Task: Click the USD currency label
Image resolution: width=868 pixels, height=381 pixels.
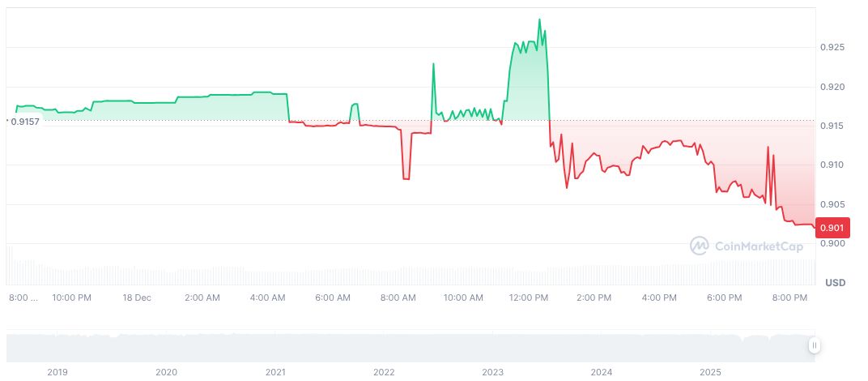Action: [835, 282]
